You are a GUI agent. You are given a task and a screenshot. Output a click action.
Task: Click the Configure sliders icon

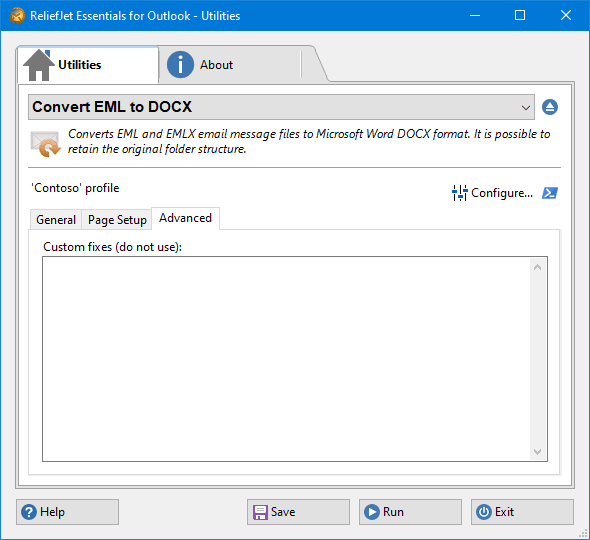[x=459, y=193]
